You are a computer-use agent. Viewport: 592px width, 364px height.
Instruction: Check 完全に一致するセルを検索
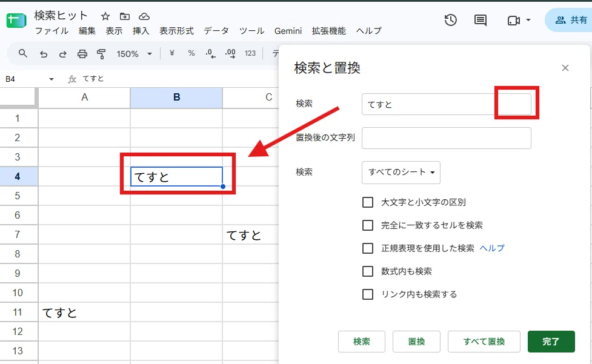368,225
